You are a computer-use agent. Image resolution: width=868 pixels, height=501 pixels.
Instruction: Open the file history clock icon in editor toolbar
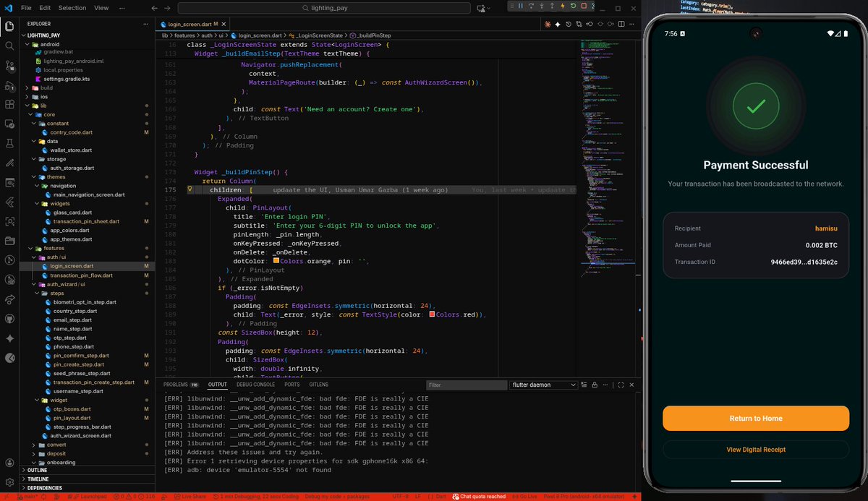[569, 24]
